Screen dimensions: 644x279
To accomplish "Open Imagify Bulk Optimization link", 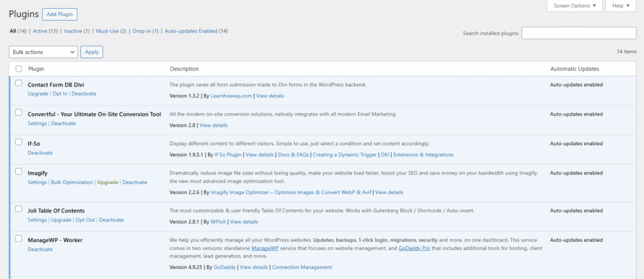I will [x=72, y=182].
